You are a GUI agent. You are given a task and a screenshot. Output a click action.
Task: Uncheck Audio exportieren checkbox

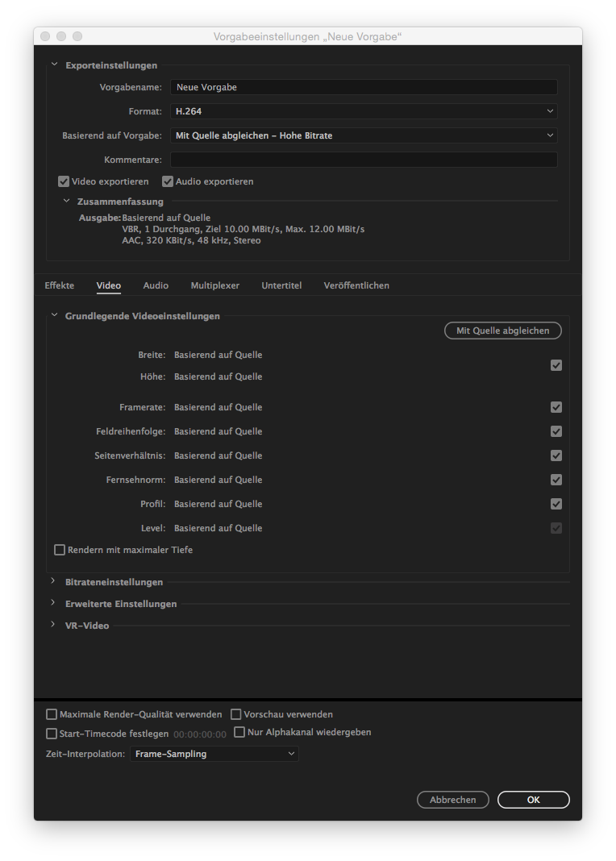(x=168, y=181)
